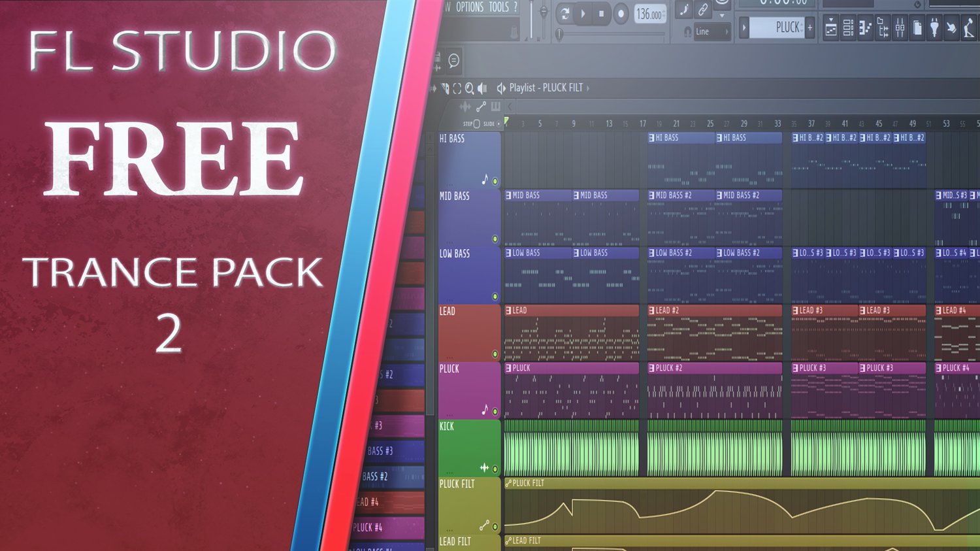The width and height of the screenshot is (980, 551).
Task: Open the ? help menu
Action: pyautogui.click(x=515, y=7)
